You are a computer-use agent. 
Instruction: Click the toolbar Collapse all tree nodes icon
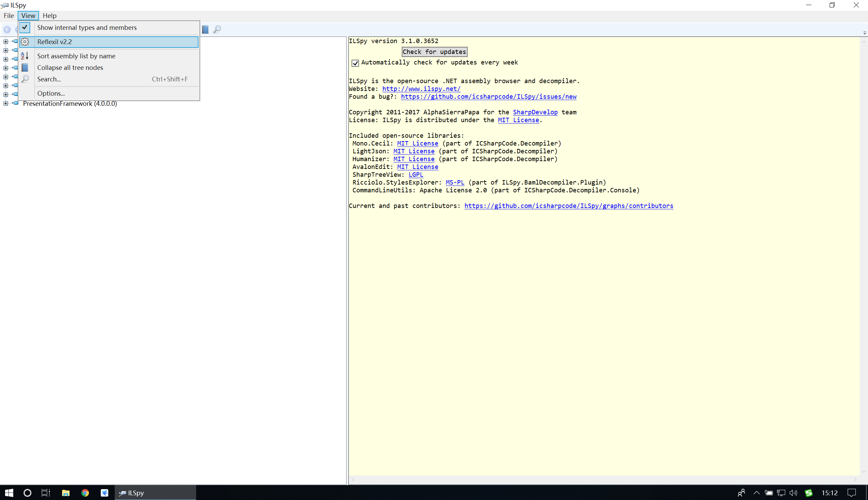tap(205, 30)
